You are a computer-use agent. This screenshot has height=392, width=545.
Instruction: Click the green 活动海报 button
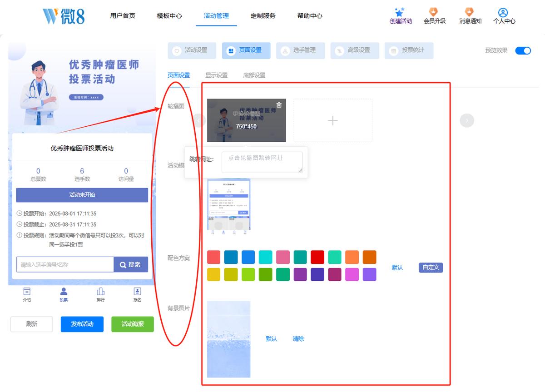coord(133,324)
